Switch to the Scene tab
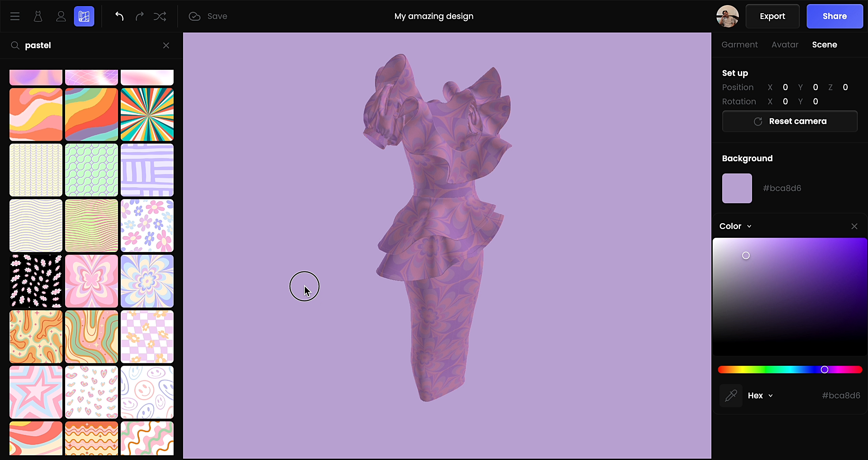 pyautogui.click(x=825, y=45)
